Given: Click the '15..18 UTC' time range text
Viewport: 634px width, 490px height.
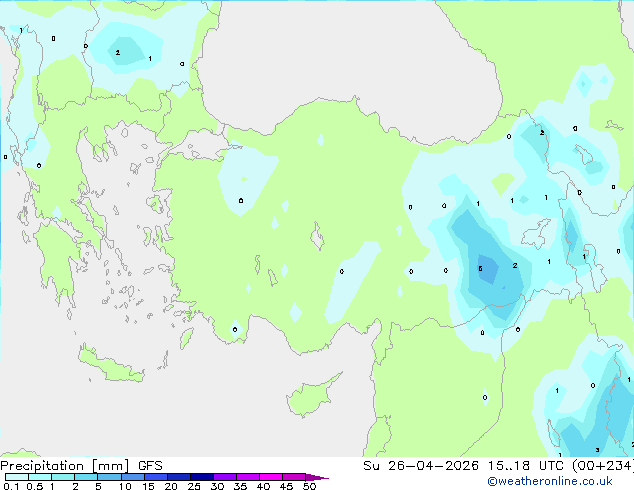Looking at the screenshot, I should tap(526, 466).
